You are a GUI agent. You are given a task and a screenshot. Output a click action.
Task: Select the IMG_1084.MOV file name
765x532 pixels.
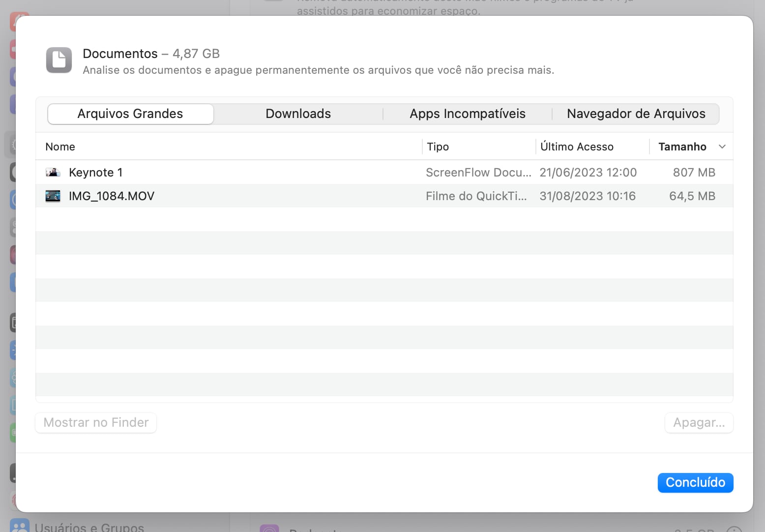pos(112,196)
